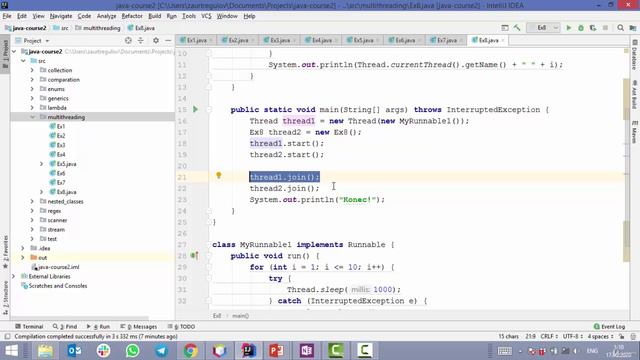
Task: Open WhatsApp from the taskbar
Action: [132, 351]
